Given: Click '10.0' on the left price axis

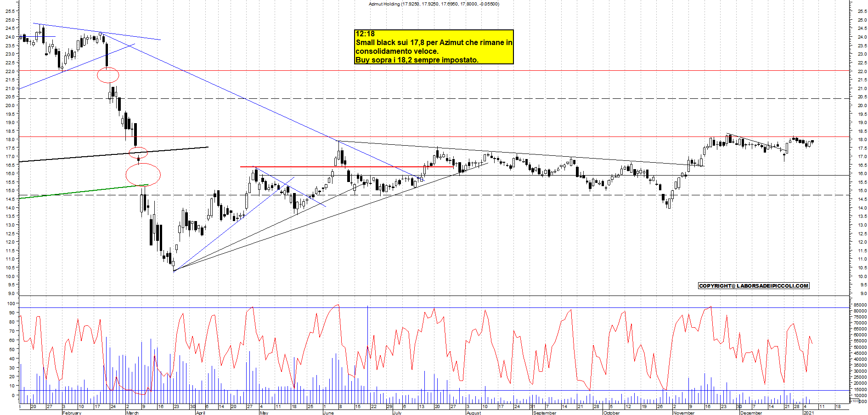Looking at the screenshot, I should 10,276.
